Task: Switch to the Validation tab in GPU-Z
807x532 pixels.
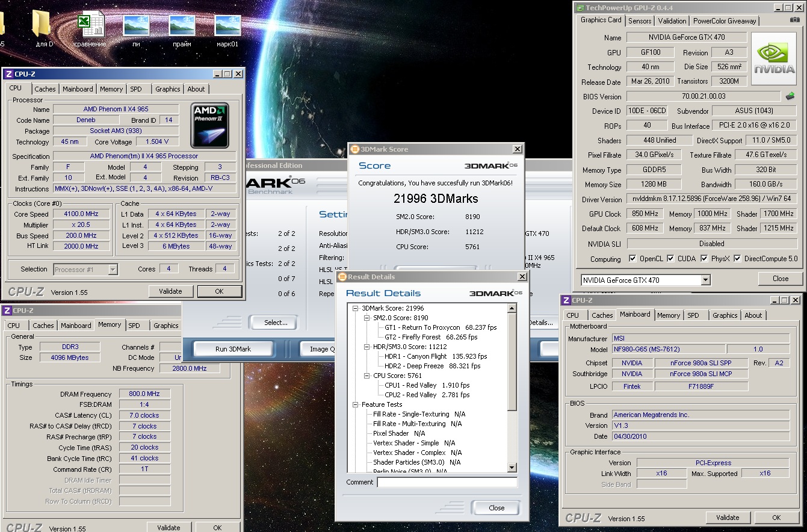Action: 672,20
